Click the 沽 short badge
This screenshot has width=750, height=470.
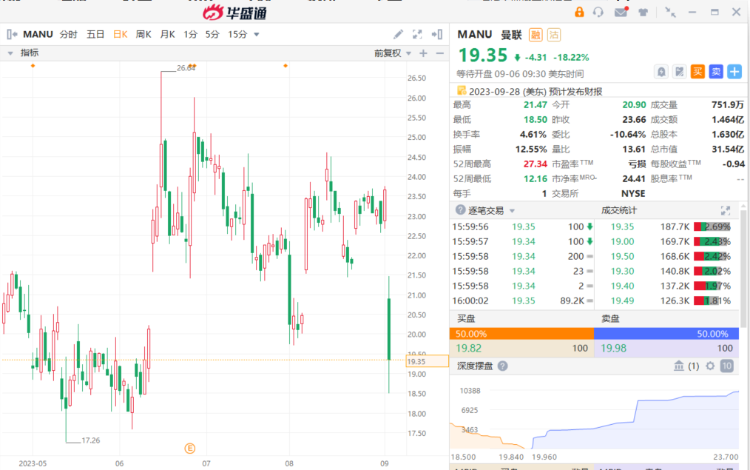554,34
